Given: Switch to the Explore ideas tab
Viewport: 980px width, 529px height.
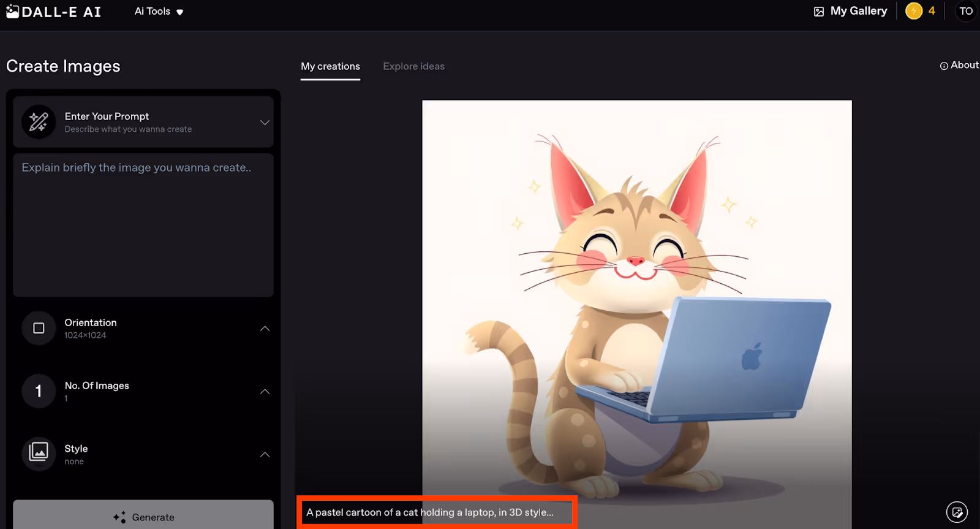Looking at the screenshot, I should 414,66.
